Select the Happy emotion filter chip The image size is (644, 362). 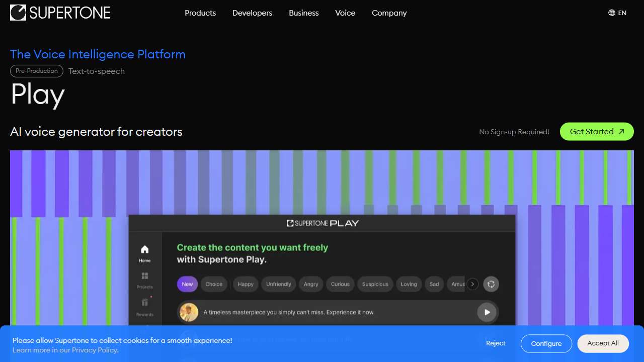(x=246, y=284)
